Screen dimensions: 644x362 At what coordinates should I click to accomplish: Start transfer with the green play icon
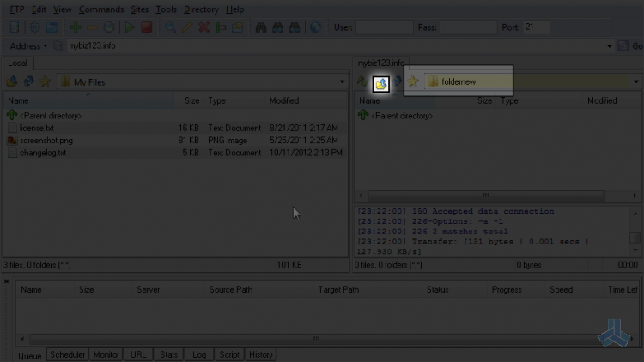[130, 27]
